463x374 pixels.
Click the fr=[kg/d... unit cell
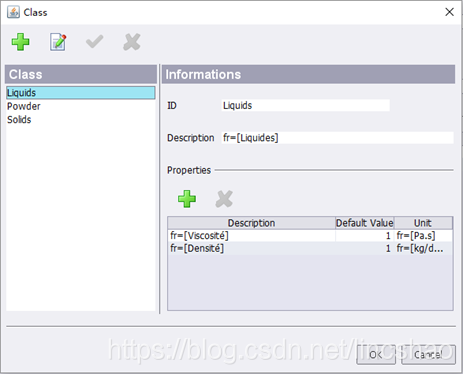click(x=423, y=248)
